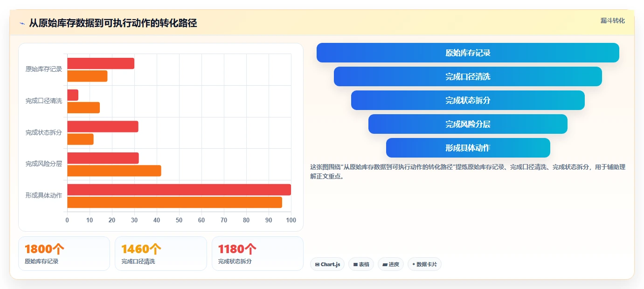Image resolution: width=644 pixels, height=289 pixels.
Task: Select the 完成状态拆分 funnel stage
Action: pos(468,100)
